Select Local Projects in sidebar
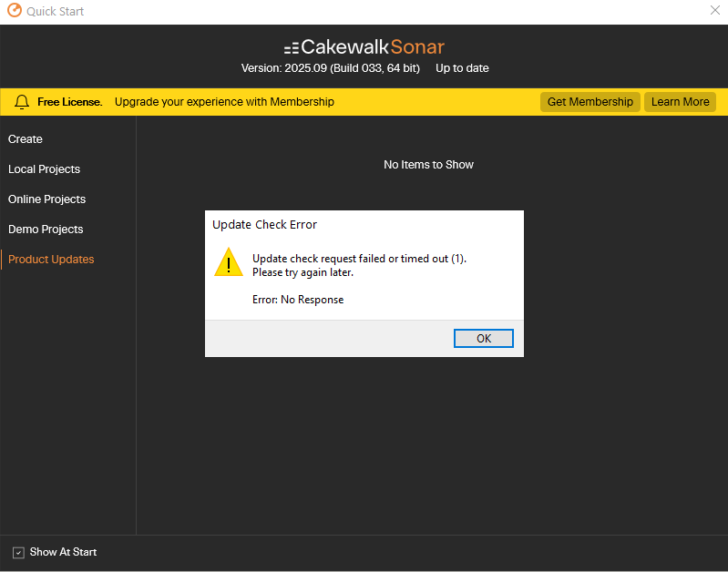The height and width of the screenshot is (572, 728). [x=44, y=169]
